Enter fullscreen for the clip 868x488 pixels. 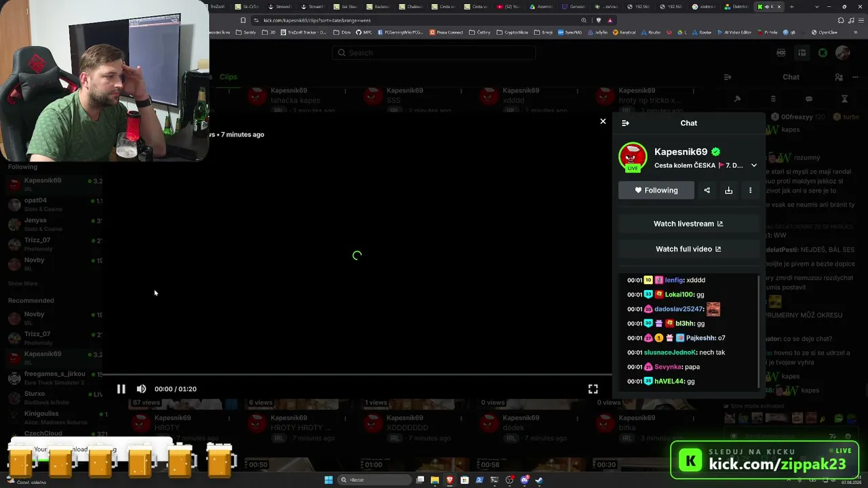[593, 389]
